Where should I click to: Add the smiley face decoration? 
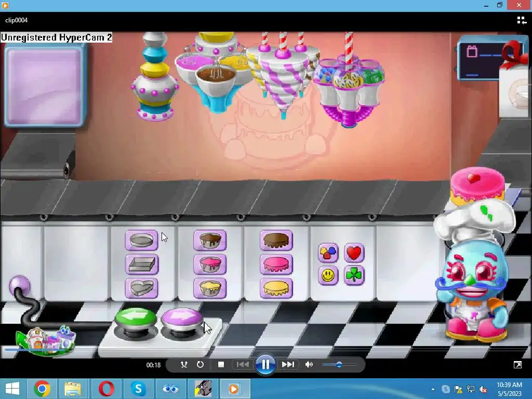pos(328,275)
